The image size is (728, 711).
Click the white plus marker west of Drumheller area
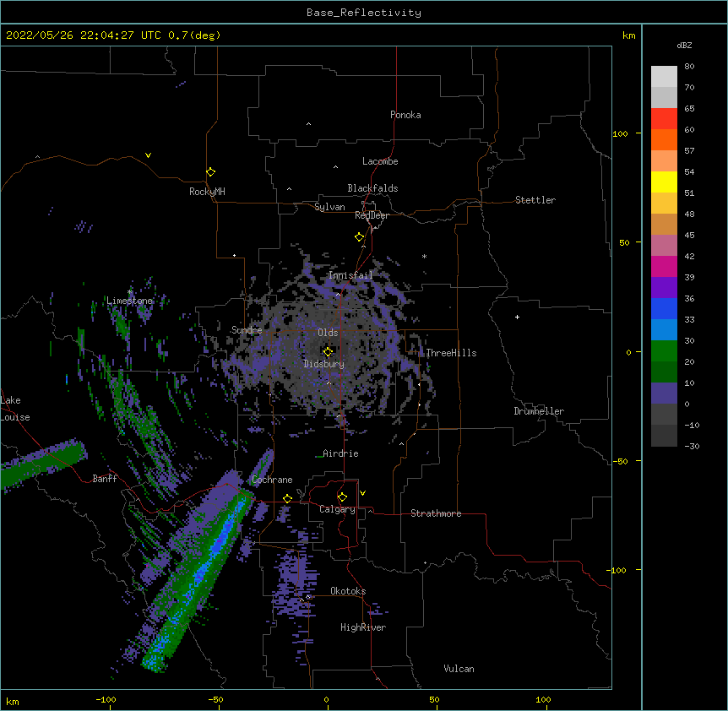(x=517, y=317)
